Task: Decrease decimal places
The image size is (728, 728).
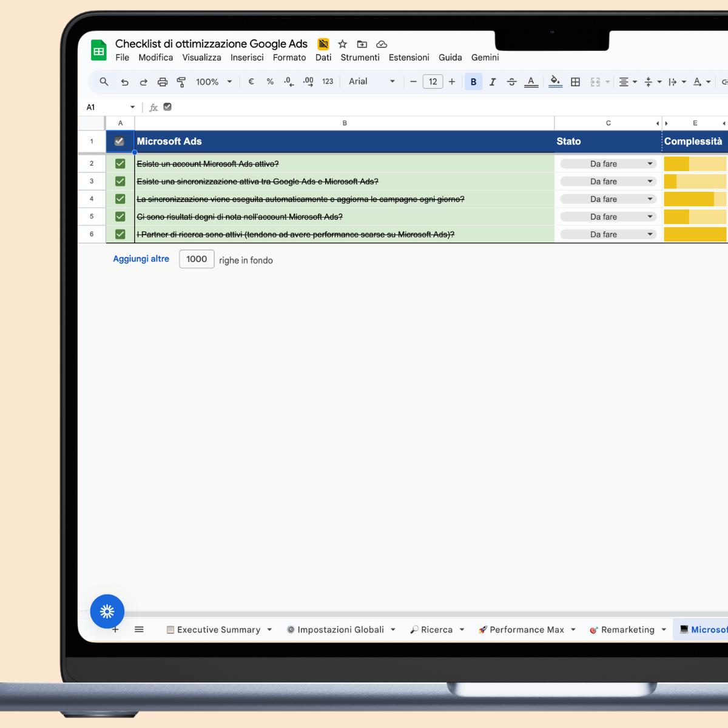Action: [x=288, y=81]
